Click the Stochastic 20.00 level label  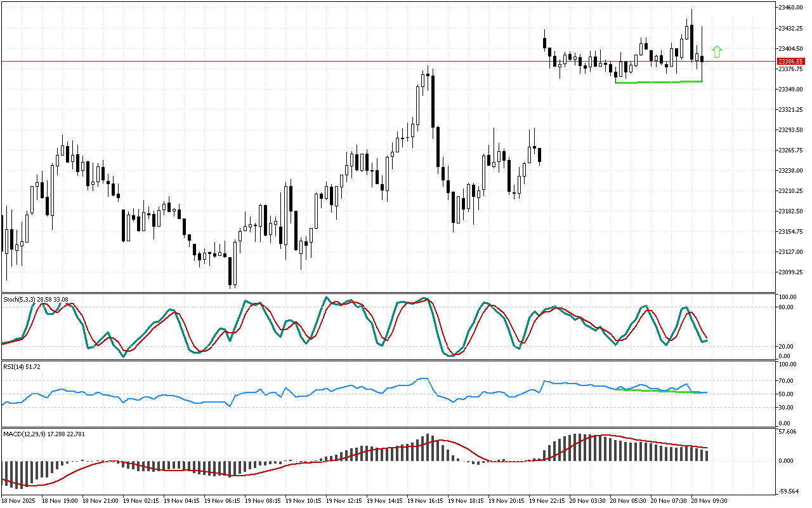click(x=787, y=346)
